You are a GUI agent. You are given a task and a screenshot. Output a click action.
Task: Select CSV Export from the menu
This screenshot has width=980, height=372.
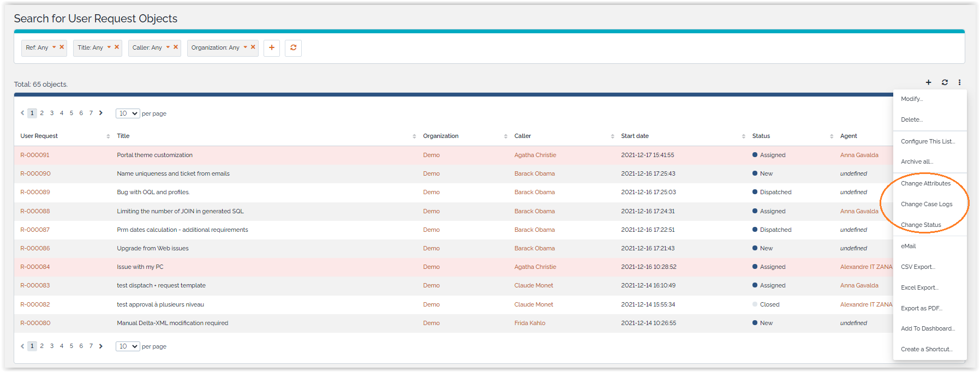pos(917,267)
